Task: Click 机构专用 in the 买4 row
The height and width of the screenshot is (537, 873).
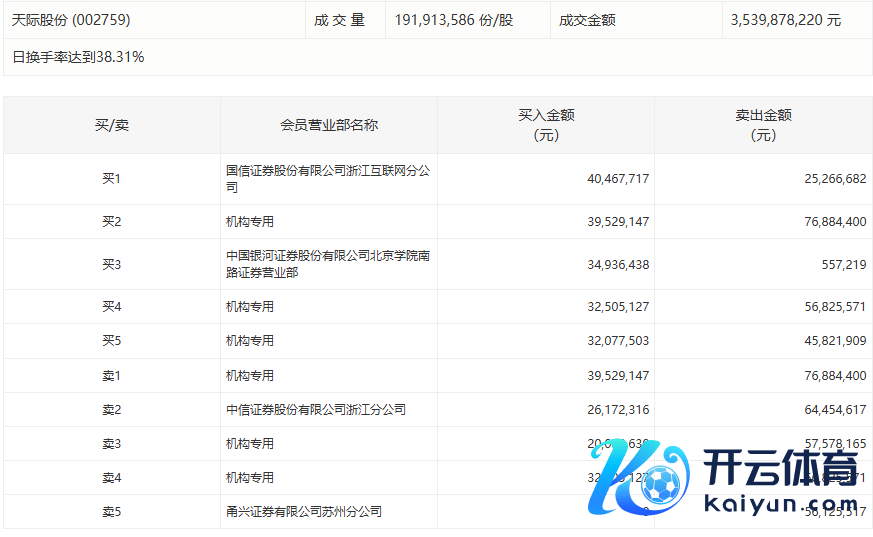Action: [x=250, y=307]
